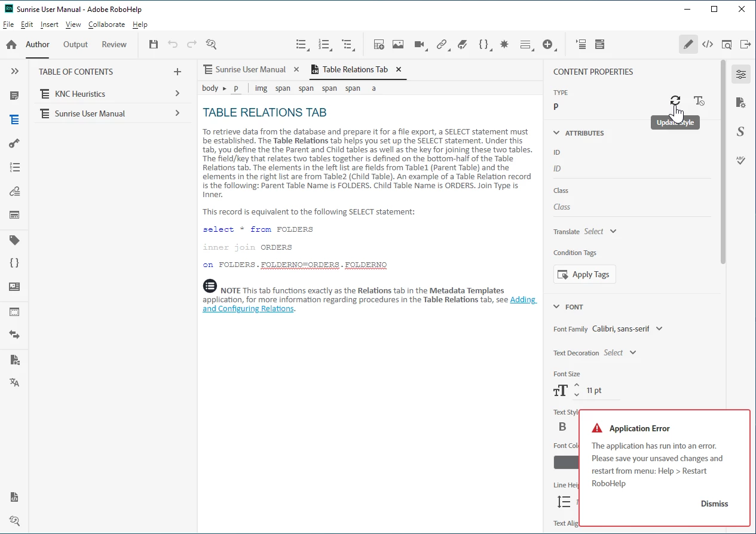The height and width of the screenshot is (534, 756).
Task: Open the Translation panel in sidebar
Action: click(15, 382)
